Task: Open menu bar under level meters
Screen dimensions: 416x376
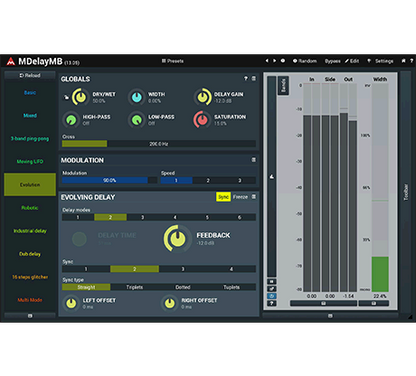Action: click(323, 303)
